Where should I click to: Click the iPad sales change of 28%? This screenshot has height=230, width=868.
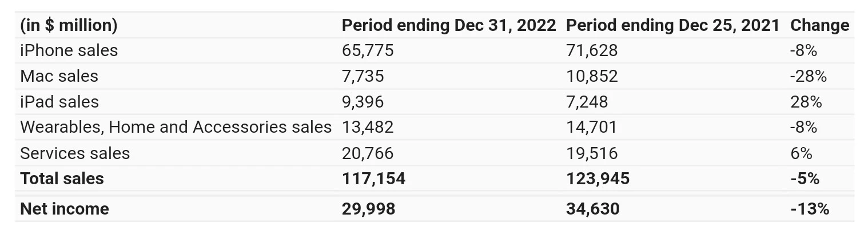pos(805,102)
